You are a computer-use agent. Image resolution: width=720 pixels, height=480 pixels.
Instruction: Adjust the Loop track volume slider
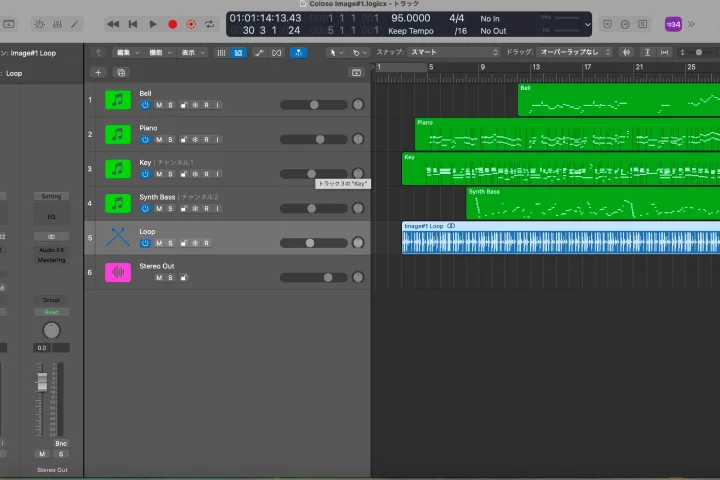[x=314, y=243]
